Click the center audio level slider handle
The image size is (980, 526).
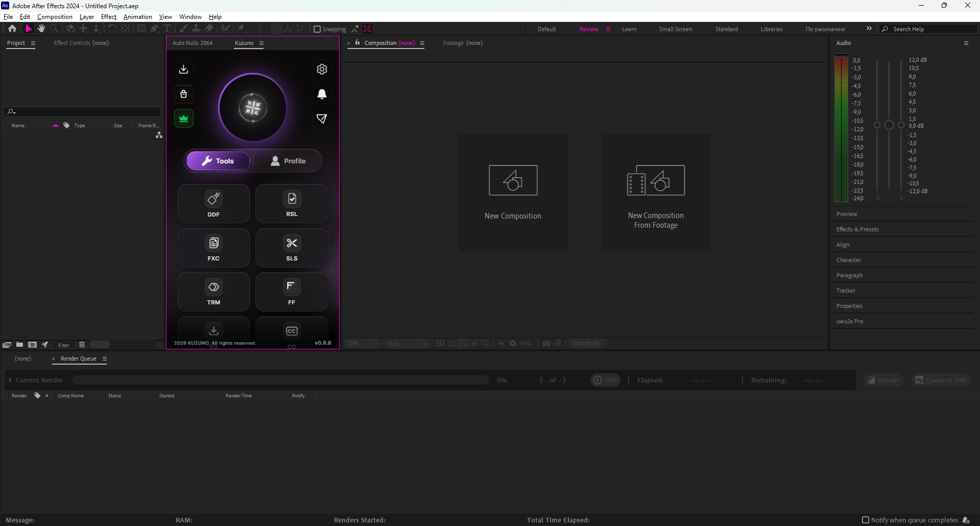click(889, 125)
